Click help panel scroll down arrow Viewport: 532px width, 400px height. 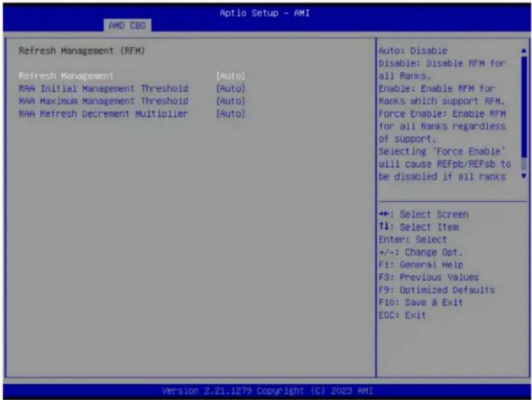pos(524,176)
